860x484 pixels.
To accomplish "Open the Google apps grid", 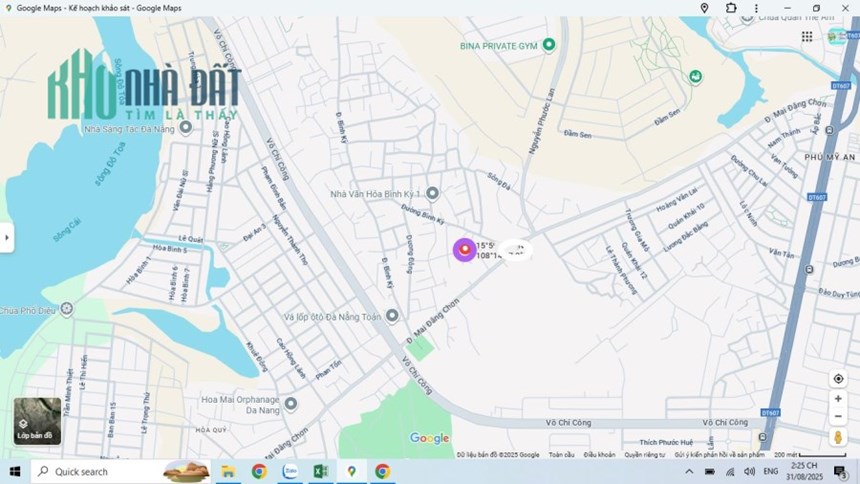I will (x=807, y=36).
